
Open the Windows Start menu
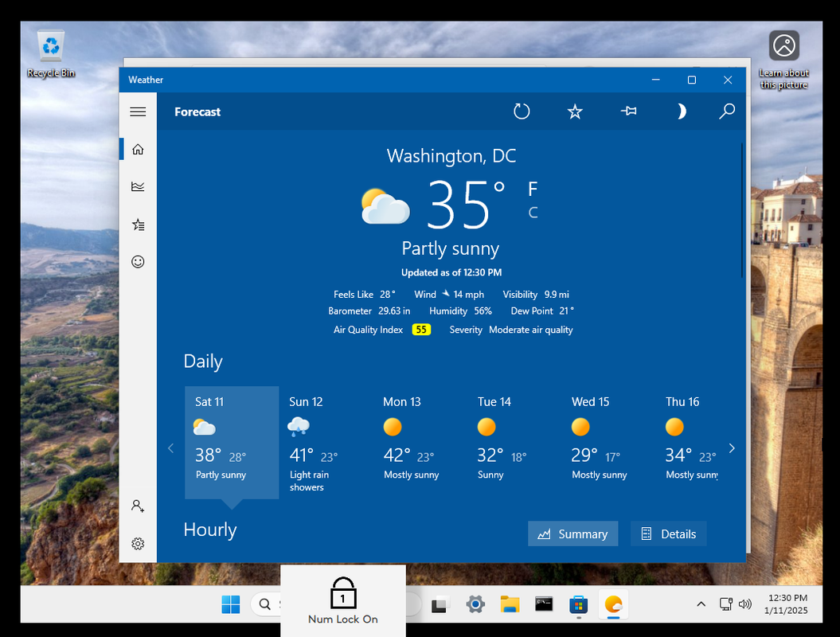click(x=231, y=604)
